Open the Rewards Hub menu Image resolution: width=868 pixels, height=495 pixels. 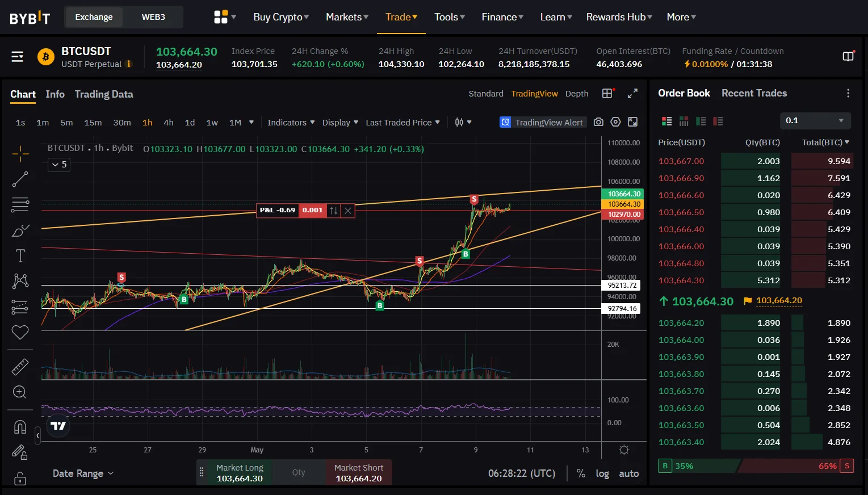pos(619,17)
